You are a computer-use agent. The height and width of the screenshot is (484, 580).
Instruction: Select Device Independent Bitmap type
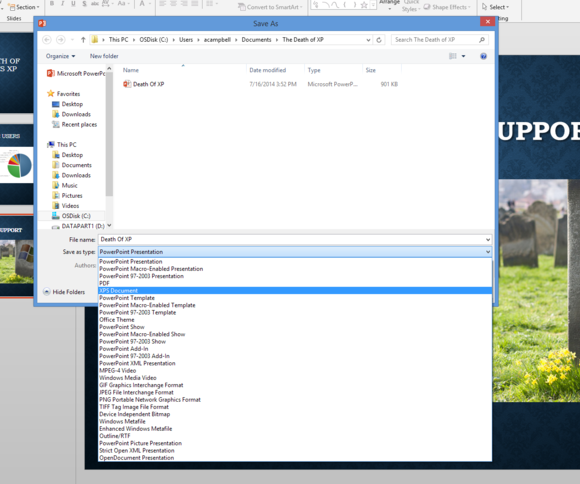coord(295,414)
